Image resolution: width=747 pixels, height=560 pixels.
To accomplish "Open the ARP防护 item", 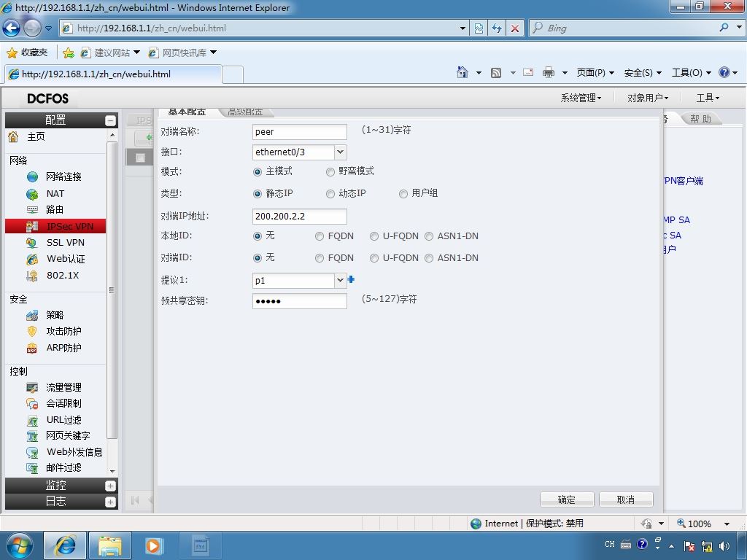I will point(63,348).
